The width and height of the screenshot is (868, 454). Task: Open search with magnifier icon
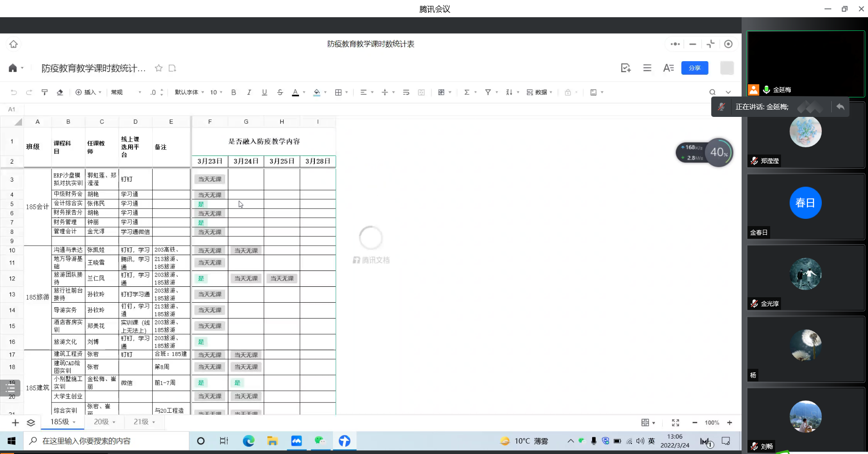712,92
